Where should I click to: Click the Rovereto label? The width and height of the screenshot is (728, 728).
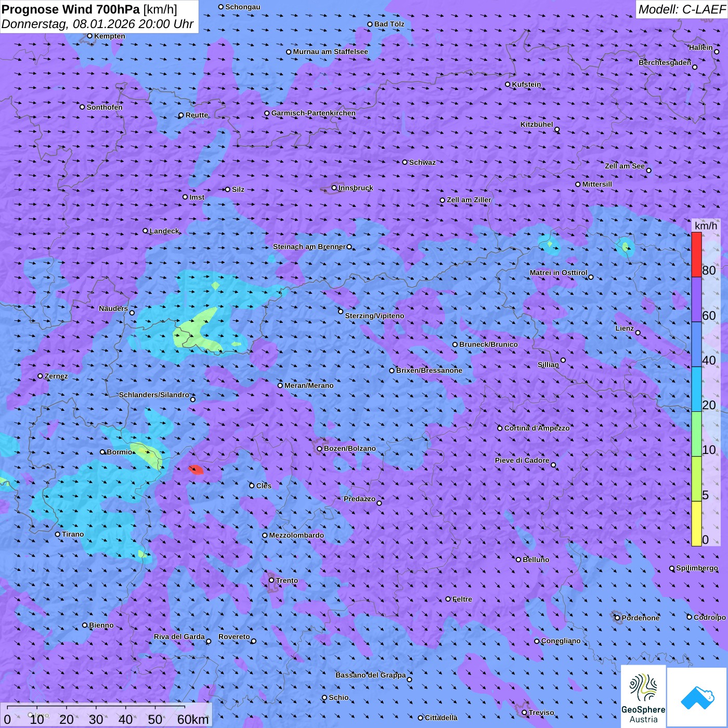tap(234, 636)
